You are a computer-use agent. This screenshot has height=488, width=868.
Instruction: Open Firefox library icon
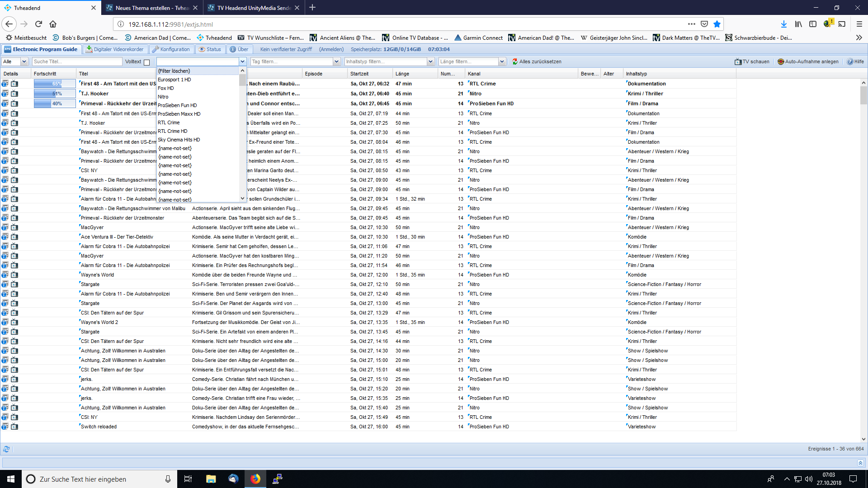click(798, 24)
